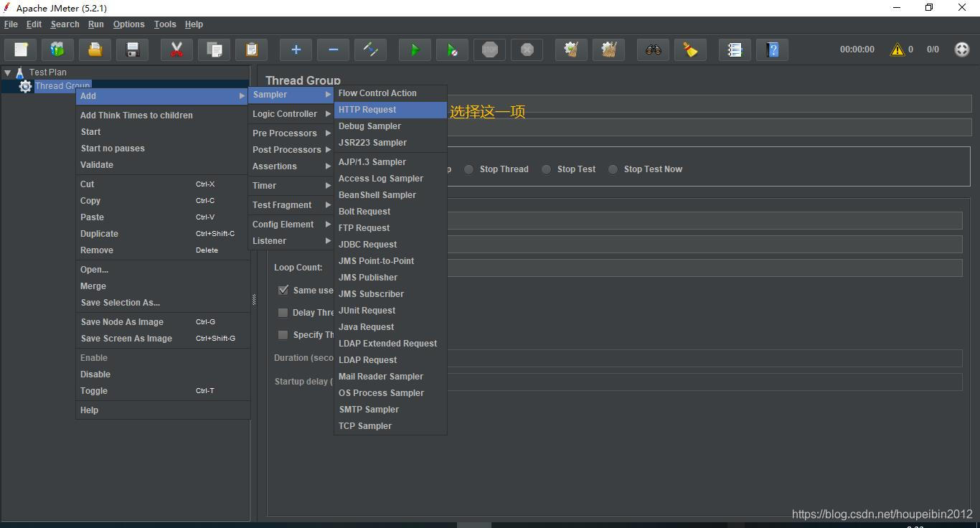Screen dimensions: 980x528
Task: Click the Test Plan flask icon
Action: (x=20, y=72)
